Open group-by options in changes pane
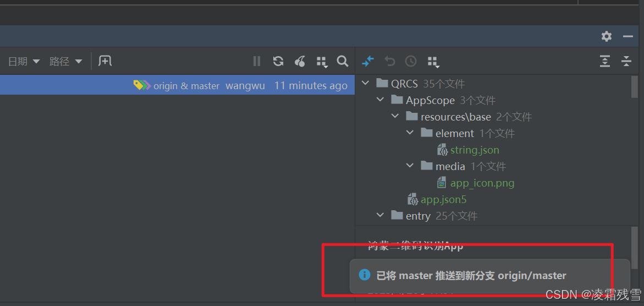The height and width of the screenshot is (306, 644). pos(433,62)
